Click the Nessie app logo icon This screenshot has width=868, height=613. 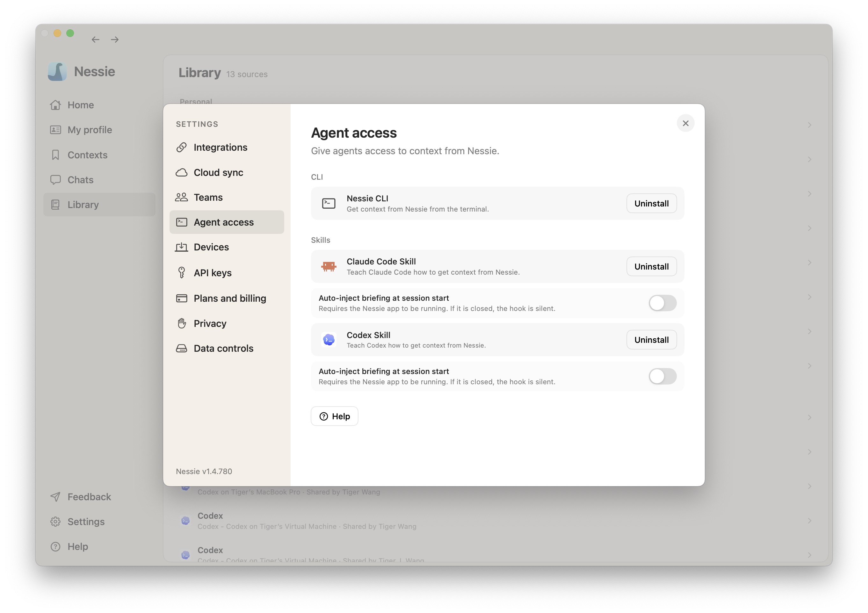(x=57, y=71)
